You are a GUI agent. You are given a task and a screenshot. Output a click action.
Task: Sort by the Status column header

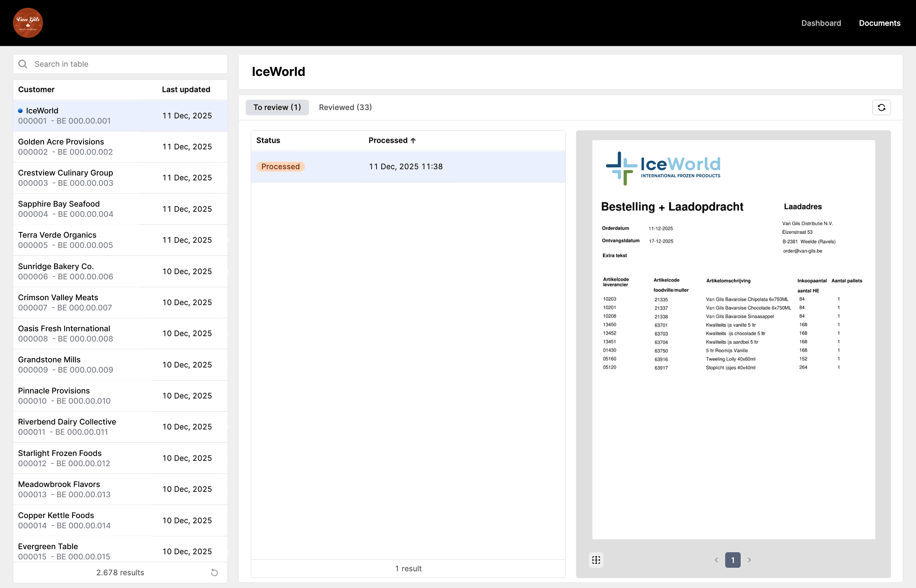[268, 141]
